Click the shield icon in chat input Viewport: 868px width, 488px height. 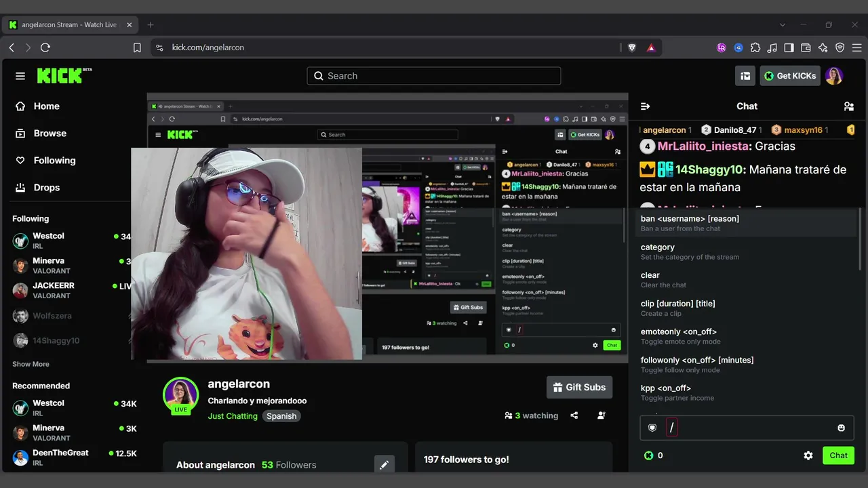[x=652, y=428]
